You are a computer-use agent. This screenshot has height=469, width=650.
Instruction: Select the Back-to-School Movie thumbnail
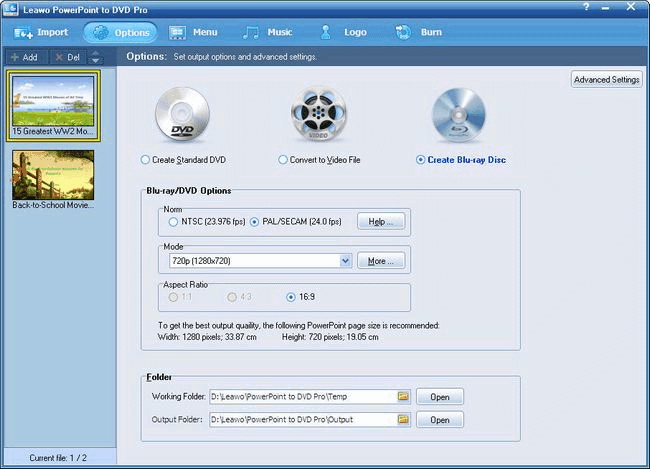53,175
